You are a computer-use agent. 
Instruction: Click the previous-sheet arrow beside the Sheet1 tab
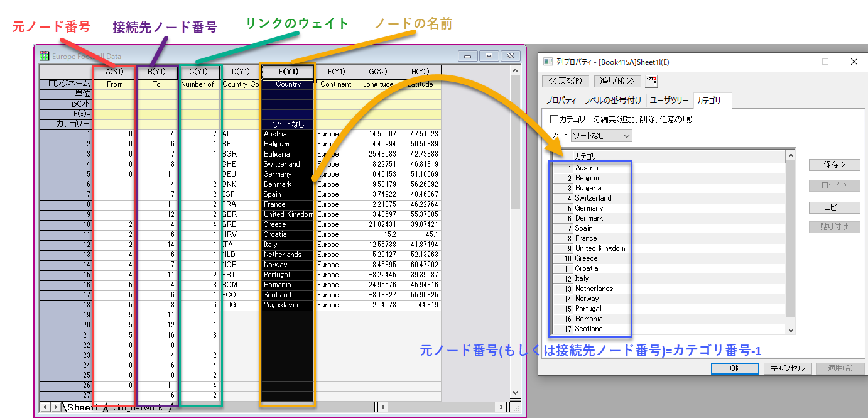45,407
